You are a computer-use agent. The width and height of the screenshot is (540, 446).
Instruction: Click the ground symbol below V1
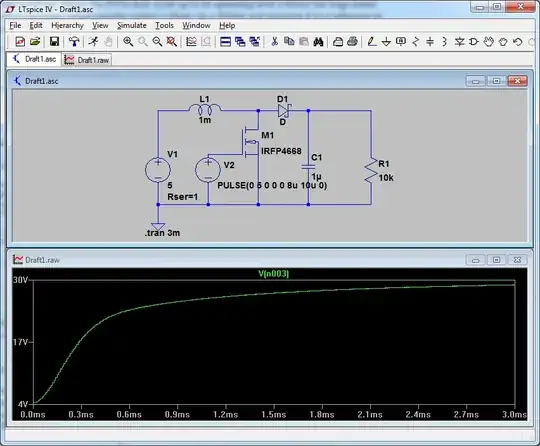tap(158, 226)
